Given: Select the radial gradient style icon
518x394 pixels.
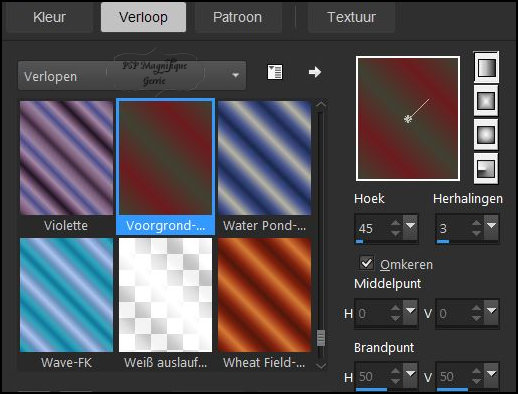Looking at the screenshot, I should 486,168.
